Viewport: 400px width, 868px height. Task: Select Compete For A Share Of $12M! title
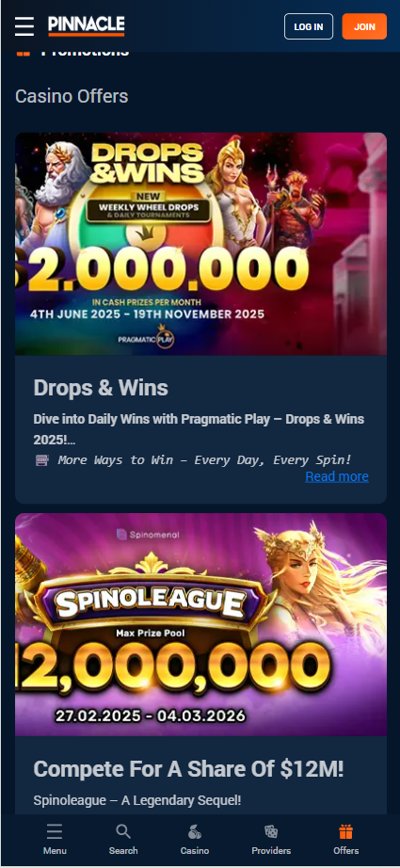pos(188,769)
